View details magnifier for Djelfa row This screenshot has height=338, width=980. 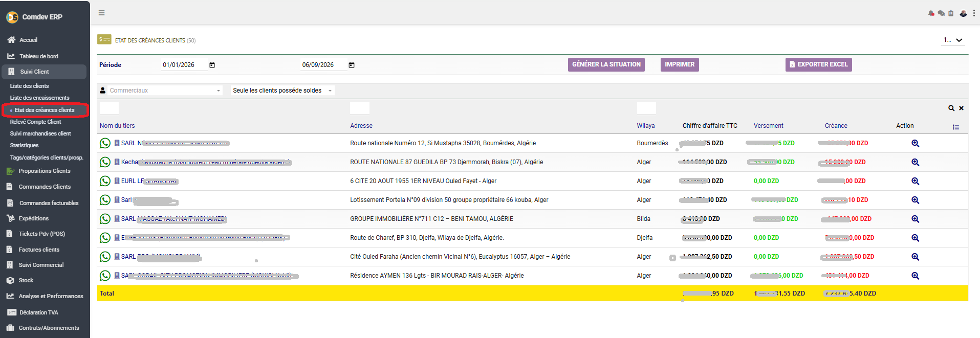(916, 238)
